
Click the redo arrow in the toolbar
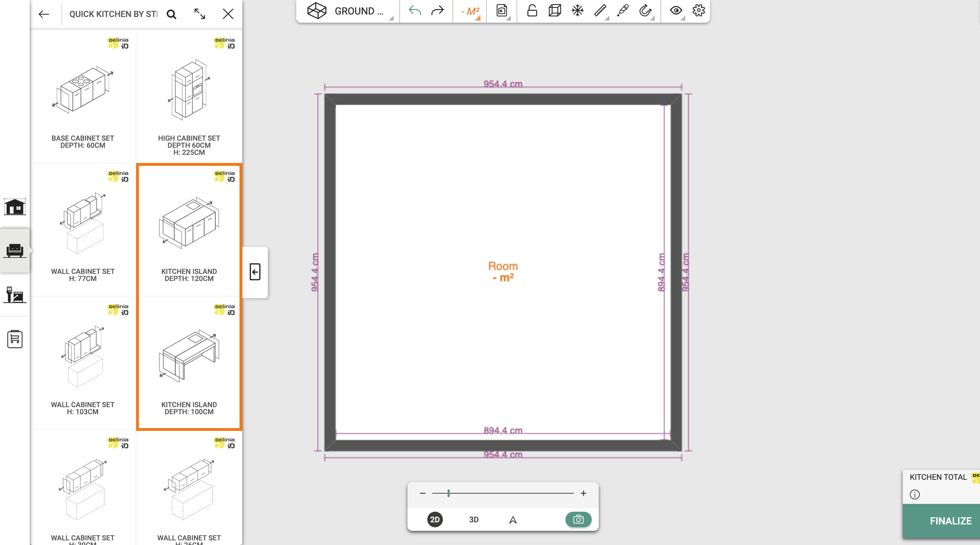coord(438,11)
